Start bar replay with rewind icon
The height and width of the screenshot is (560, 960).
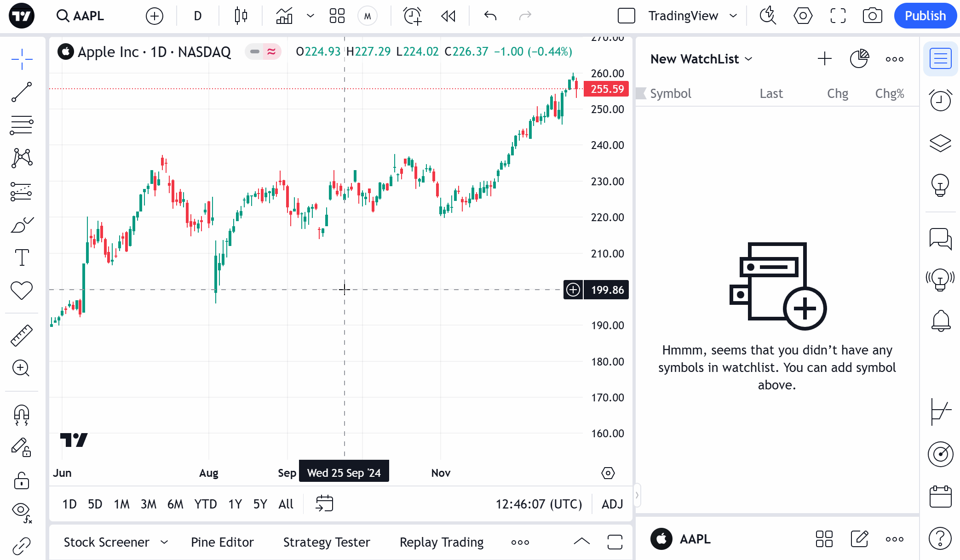coord(448,16)
